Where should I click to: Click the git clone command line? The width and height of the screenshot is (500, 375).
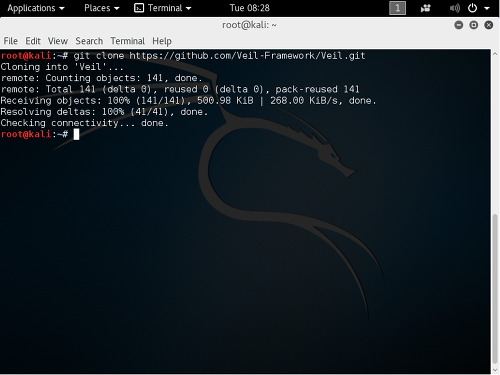pyautogui.click(x=183, y=56)
